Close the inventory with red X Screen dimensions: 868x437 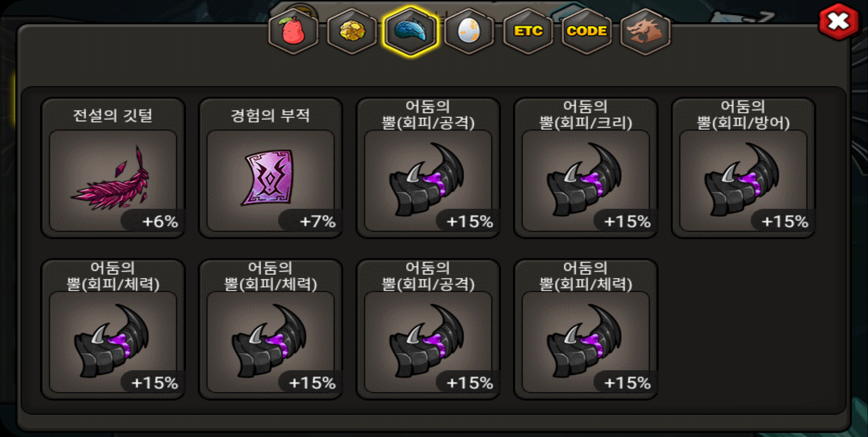[839, 21]
